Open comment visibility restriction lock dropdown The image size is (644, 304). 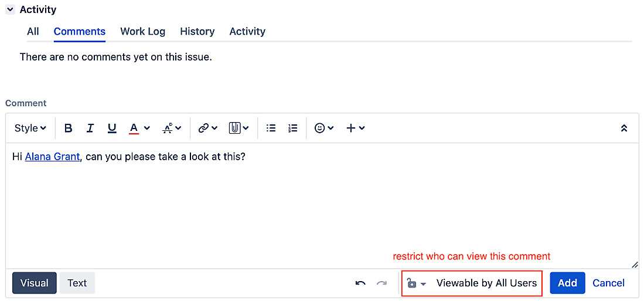[416, 283]
